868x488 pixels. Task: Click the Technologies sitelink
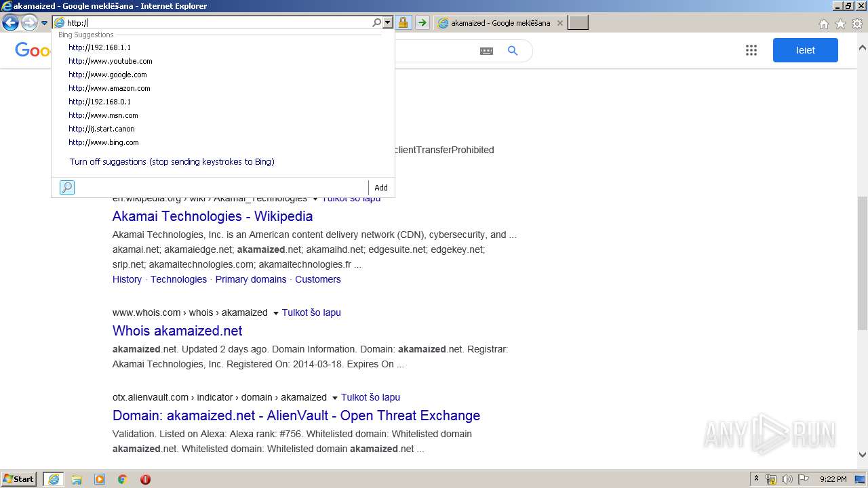(x=178, y=279)
